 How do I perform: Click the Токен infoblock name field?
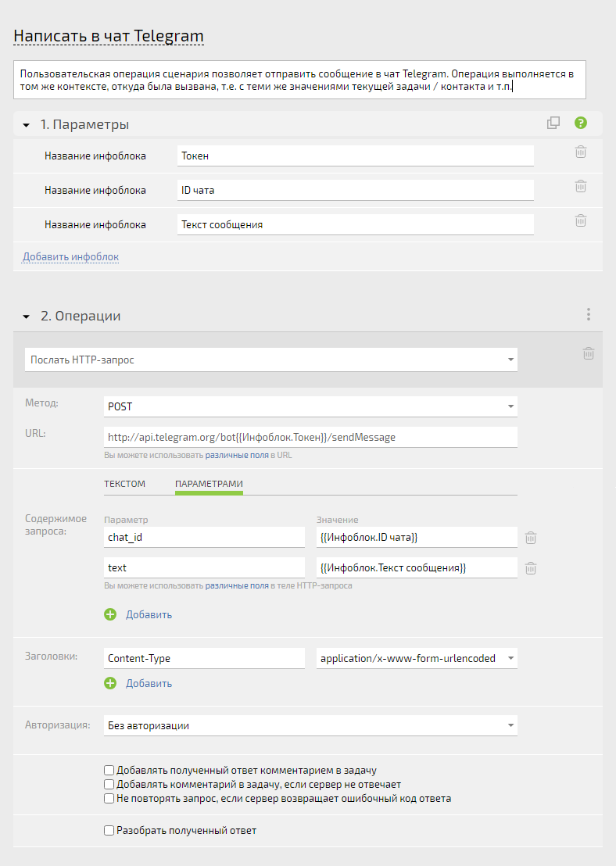355,156
